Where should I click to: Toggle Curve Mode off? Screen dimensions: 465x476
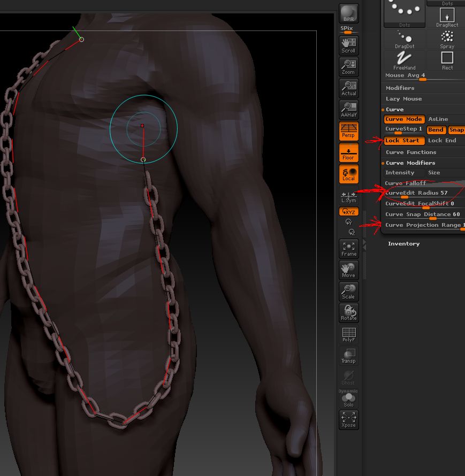404,119
